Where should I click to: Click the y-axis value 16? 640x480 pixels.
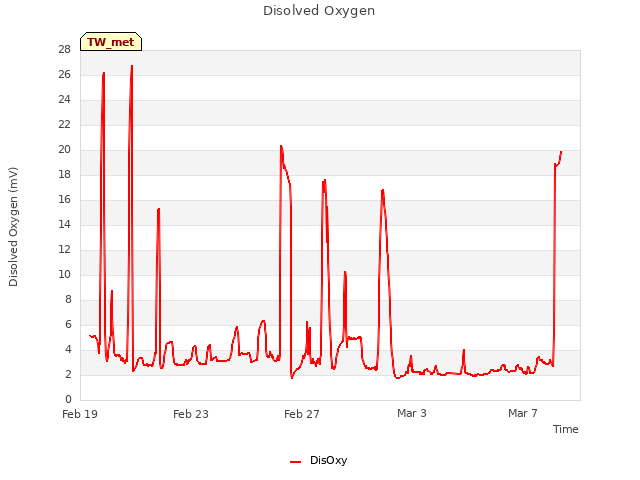[64, 199]
